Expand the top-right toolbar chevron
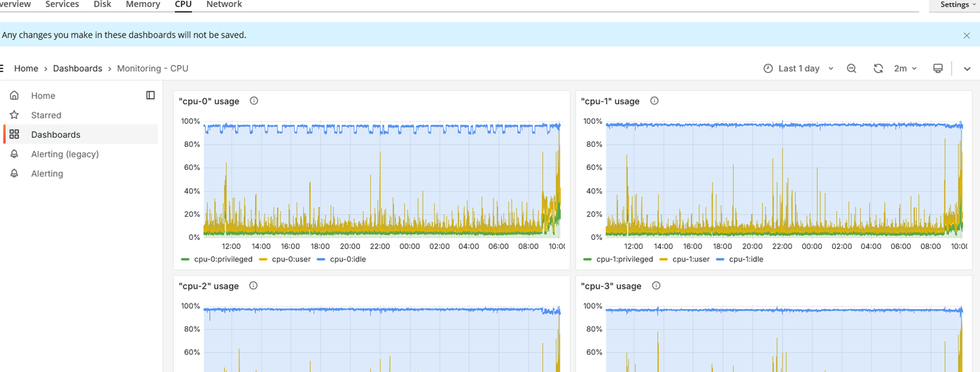Viewport: 980px width, 372px height. point(967,69)
